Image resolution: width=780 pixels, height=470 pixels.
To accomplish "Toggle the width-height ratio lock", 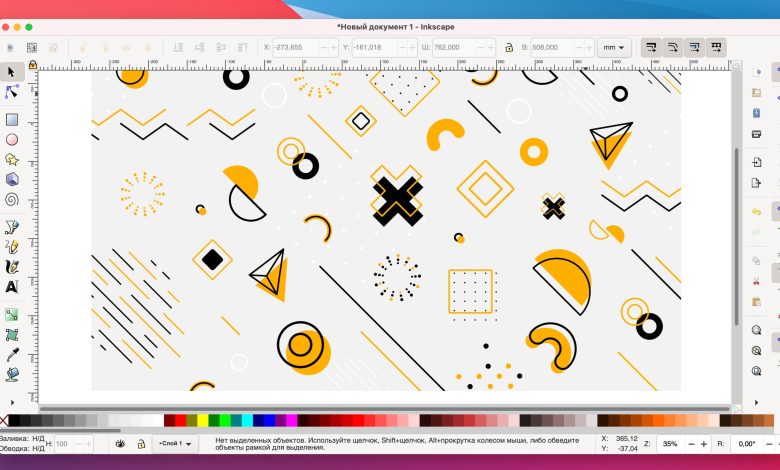I will tap(509, 47).
